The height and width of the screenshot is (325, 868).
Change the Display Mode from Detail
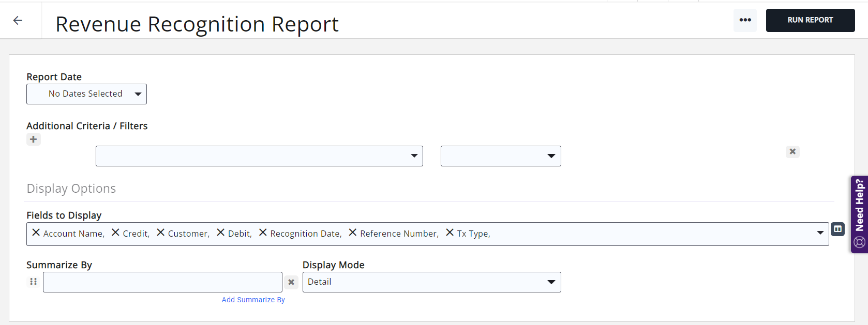pyautogui.click(x=431, y=282)
